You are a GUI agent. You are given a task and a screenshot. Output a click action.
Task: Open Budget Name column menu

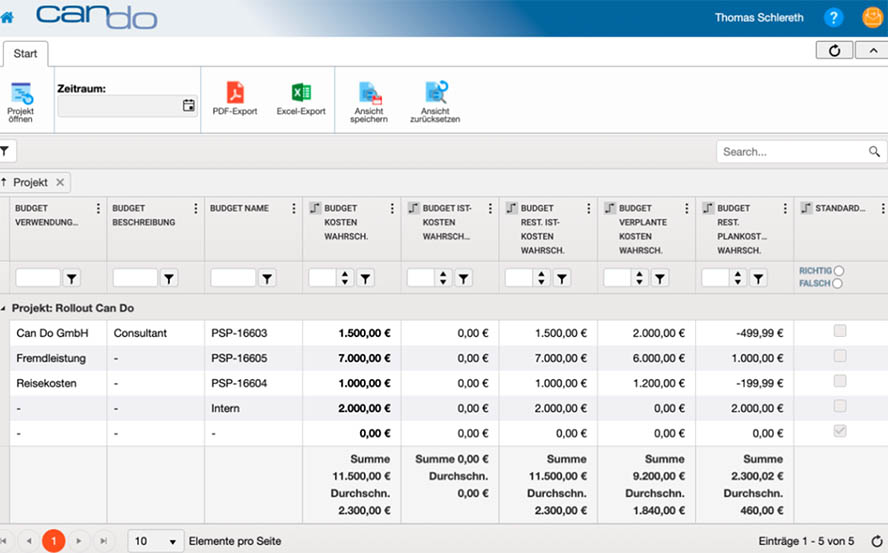293,209
